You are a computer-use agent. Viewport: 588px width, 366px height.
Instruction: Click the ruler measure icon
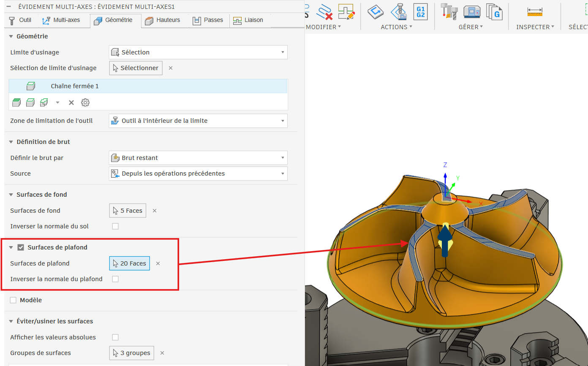(x=534, y=12)
